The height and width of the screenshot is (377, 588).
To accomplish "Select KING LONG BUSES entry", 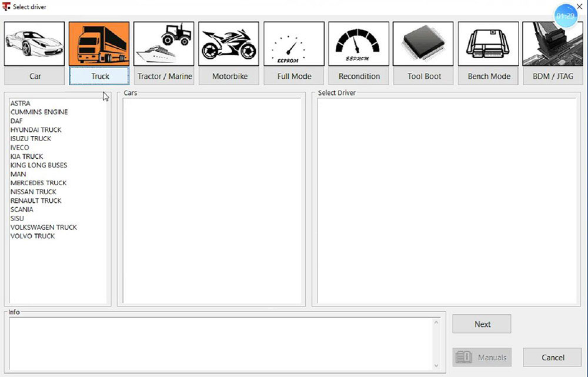I will tap(39, 165).
